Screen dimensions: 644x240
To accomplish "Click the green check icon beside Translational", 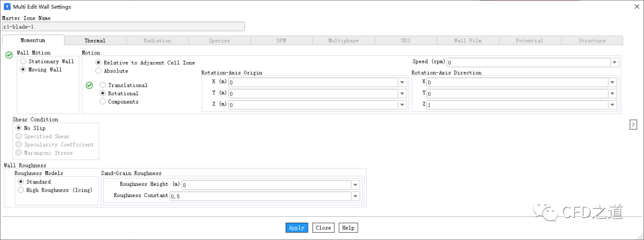I will [x=89, y=85].
